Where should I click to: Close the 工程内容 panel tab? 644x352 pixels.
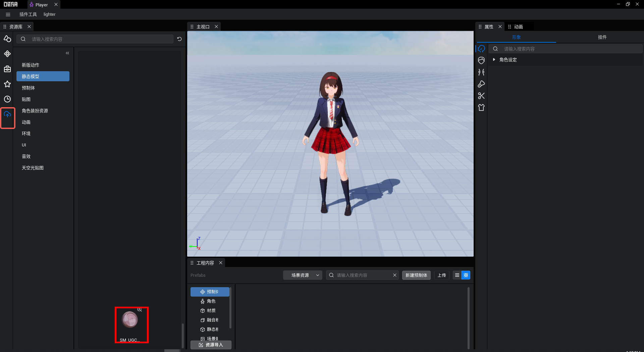tap(221, 263)
